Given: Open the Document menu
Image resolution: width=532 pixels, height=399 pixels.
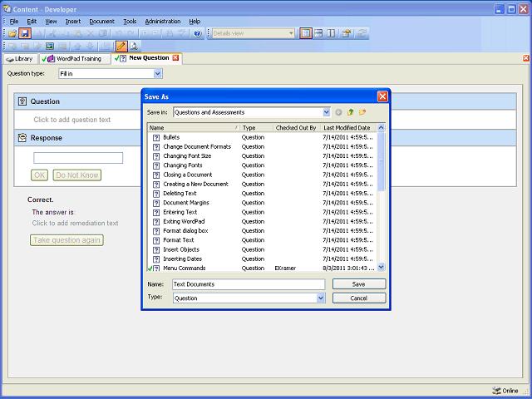Looking at the screenshot, I should pos(101,22).
